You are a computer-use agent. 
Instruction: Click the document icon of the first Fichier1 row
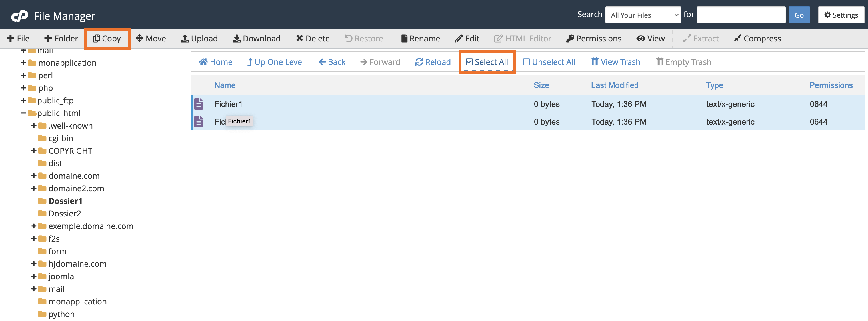[199, 104]
